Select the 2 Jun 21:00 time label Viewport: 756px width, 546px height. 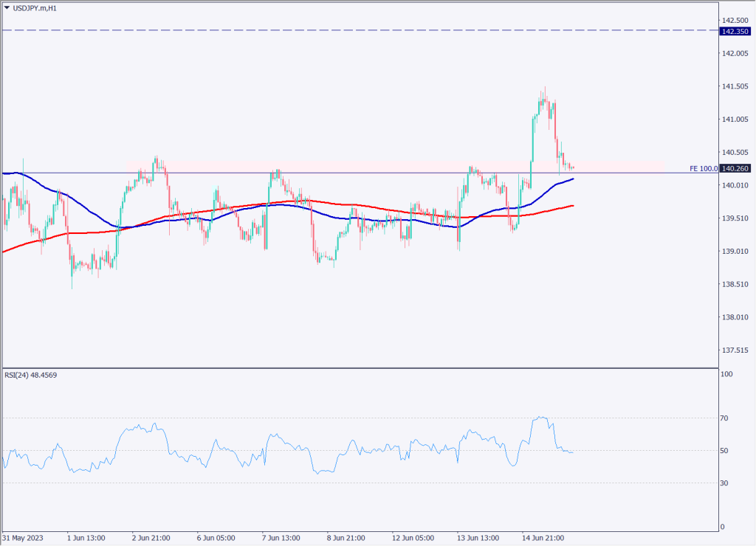click(x=152, y=537)
